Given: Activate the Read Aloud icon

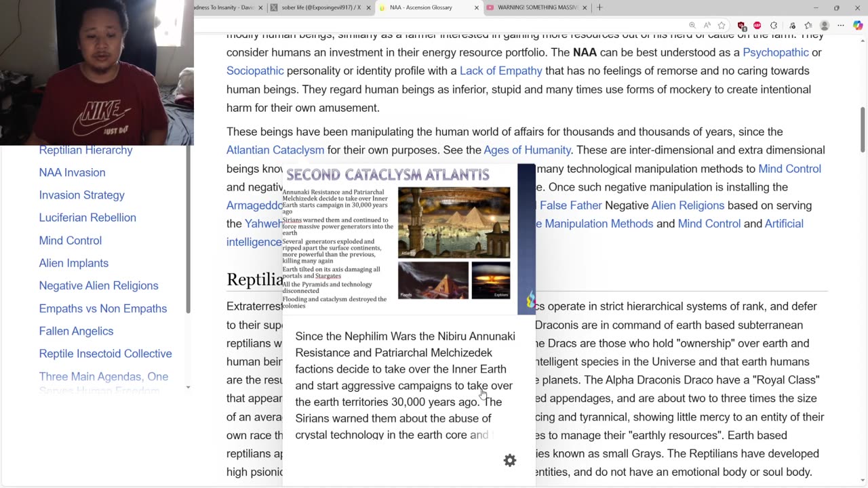Looking at the screenshot, I should click(707, 26).
